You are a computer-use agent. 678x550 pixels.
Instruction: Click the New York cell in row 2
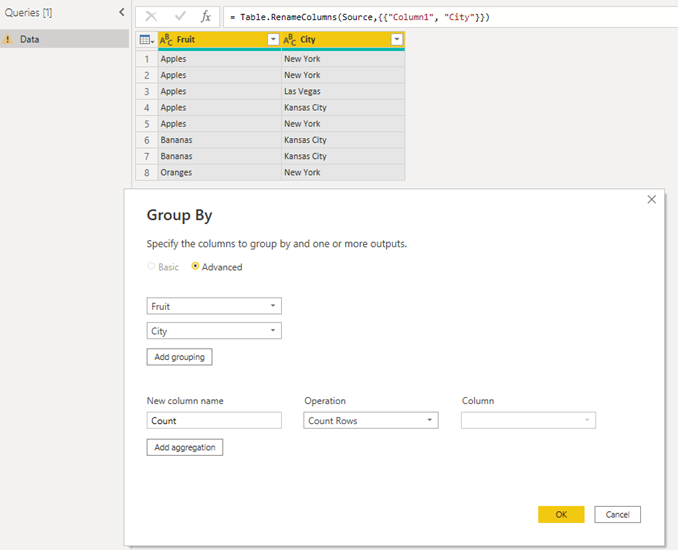pos(343,75)
